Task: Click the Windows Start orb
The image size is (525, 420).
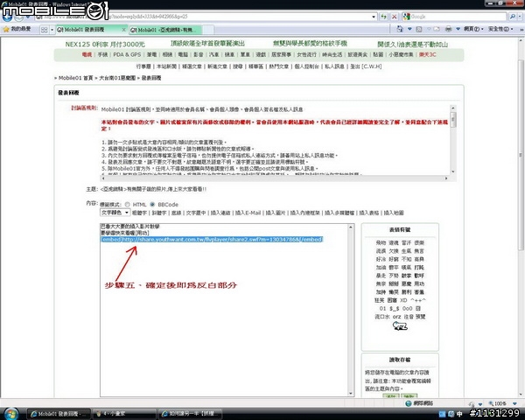Action: pyautogui.click(x=11, y=414)
